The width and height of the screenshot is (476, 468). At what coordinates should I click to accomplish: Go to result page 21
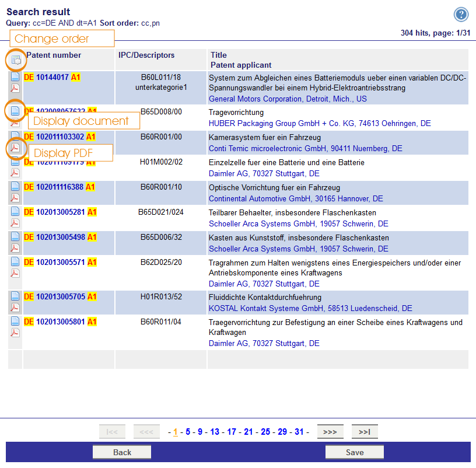[x=249, y=432]
